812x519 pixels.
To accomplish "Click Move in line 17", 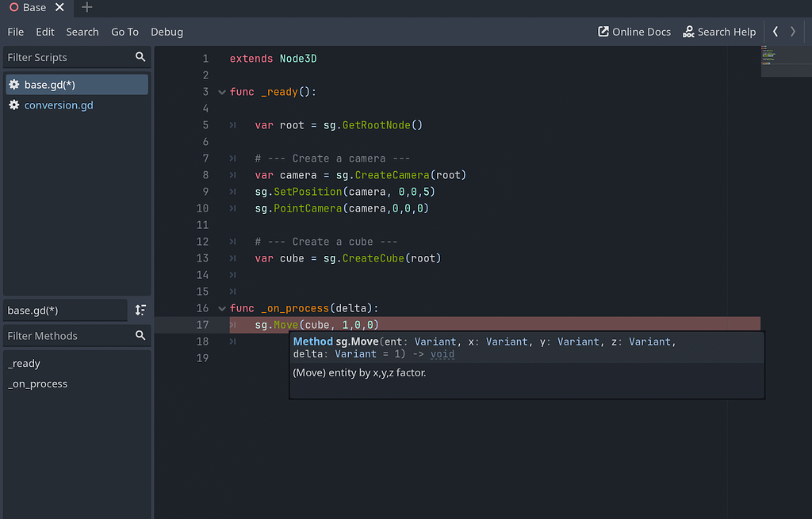I will click(285, 325).
